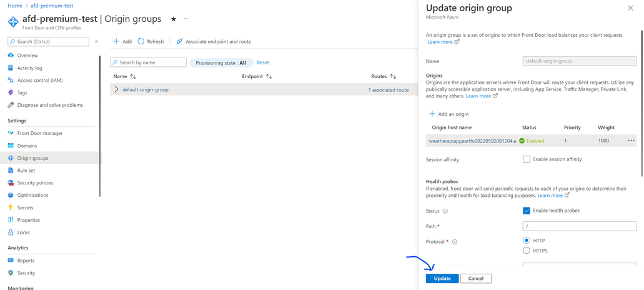Viewport: 644px width, 290px height.
Task: Click the Optimizations cube icon
Action: tap(11, 195)
